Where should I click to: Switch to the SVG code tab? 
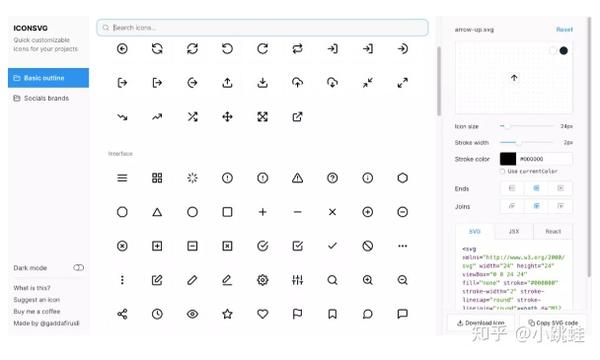click(x=474, y=231)
